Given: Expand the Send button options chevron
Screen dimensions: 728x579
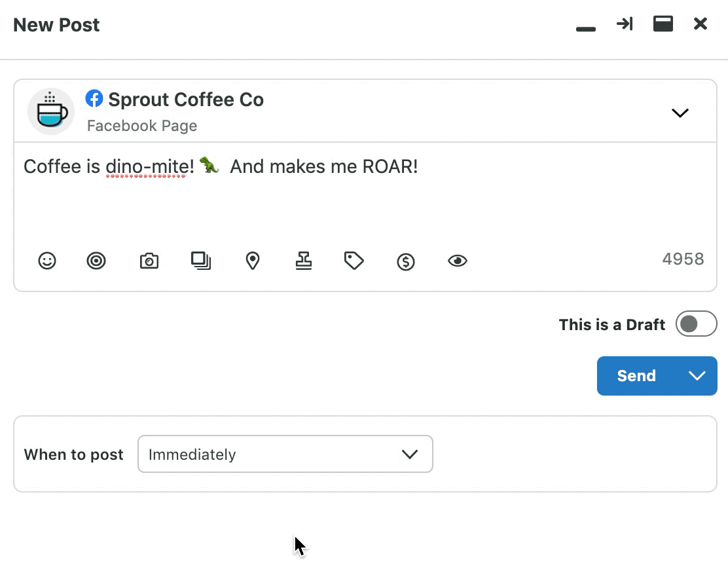Looking at the screenshot, I should 697,375.
